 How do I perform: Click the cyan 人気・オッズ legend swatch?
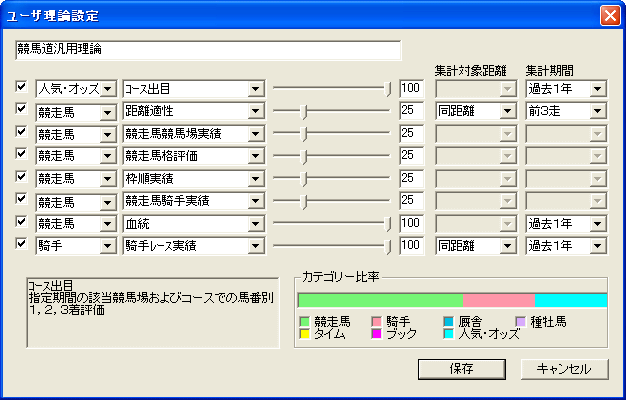pos(449,334)
